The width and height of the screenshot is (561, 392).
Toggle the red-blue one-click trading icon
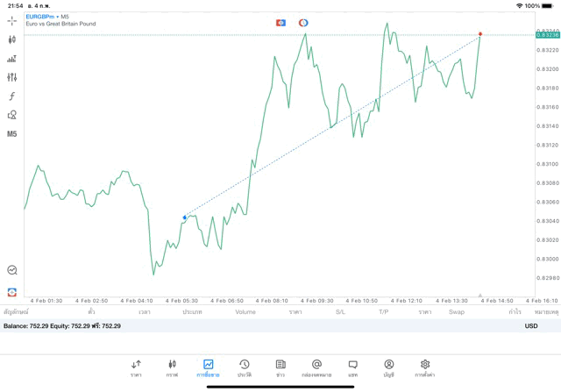tap(280, 23)
